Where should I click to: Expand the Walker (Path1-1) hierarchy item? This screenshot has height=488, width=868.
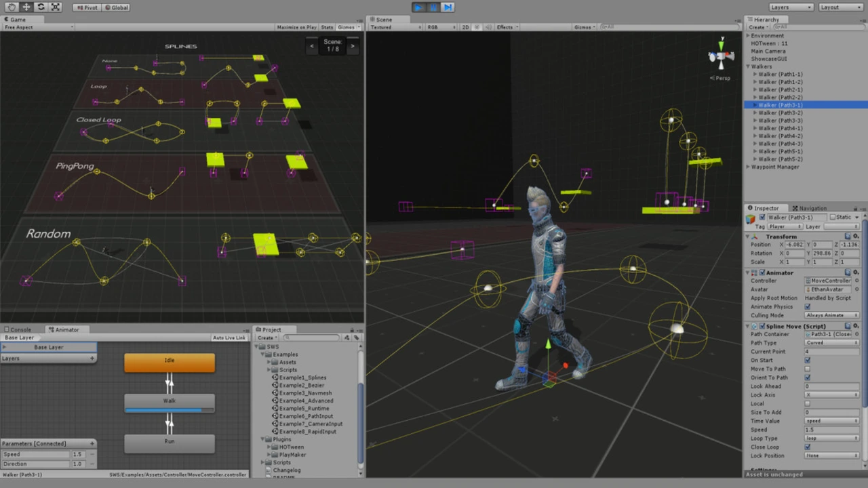(x=755, y=75)
